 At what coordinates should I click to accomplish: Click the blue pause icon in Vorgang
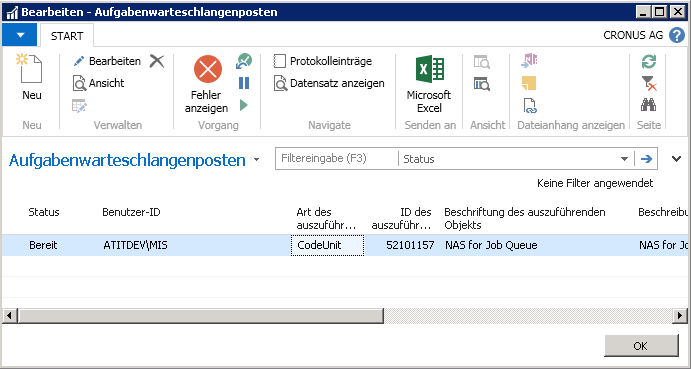click(244, 83)
